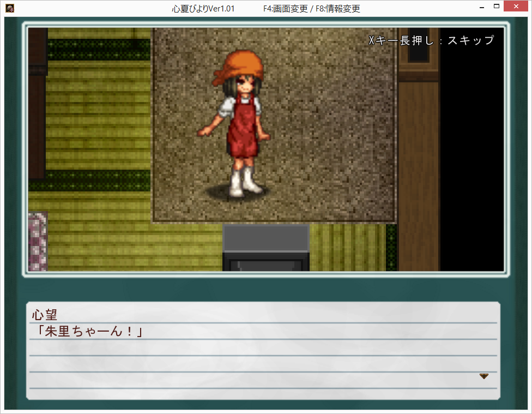Click the dialogue advance arrow indicator
Image resolution: width=532 pixels, height=414 pixels.
[484, 376]
